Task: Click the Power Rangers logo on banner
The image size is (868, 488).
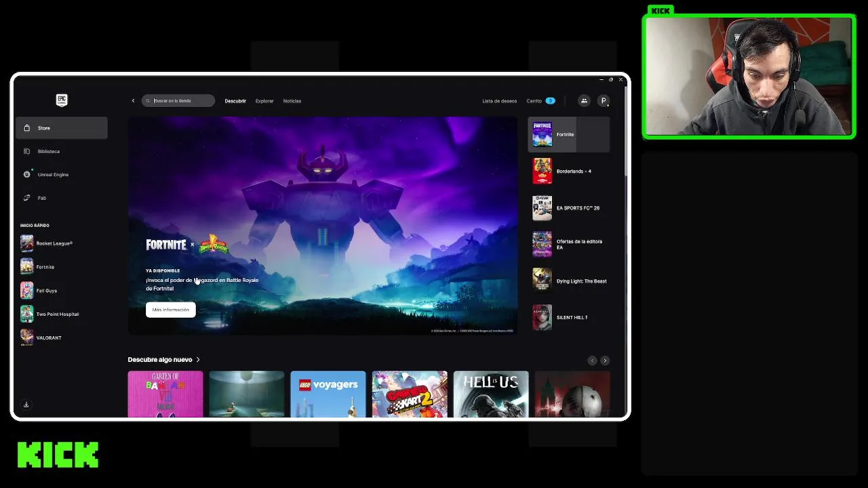Action: pos(213,244)
